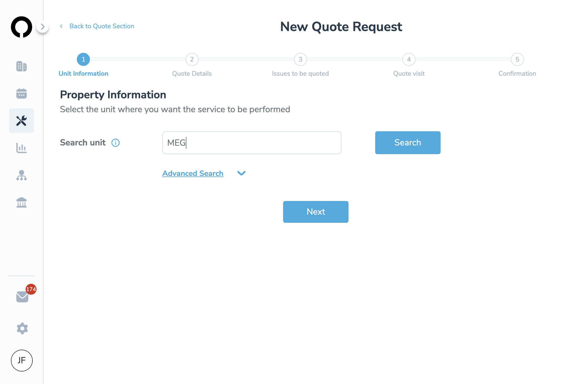Open the bank building icon
588x384 pixels.
coord(22,202)
